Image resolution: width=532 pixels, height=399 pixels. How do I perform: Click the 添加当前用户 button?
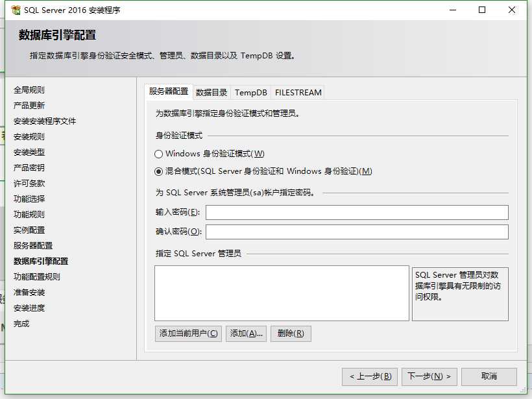(188, 333)
